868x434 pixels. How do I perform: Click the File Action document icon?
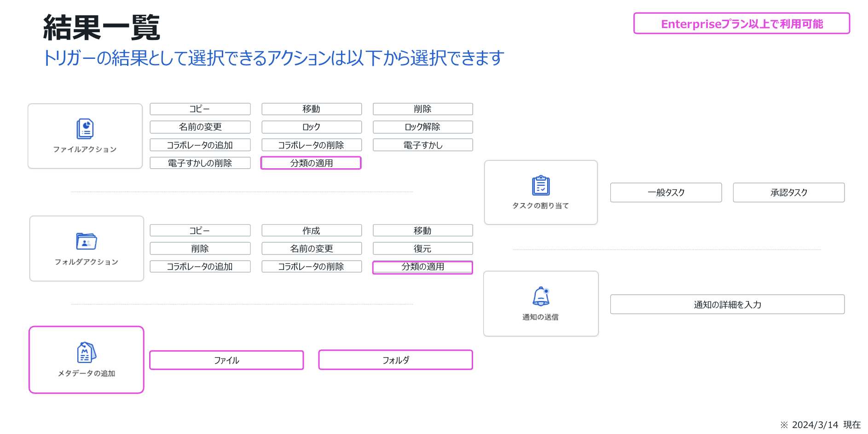coord(85,129)
